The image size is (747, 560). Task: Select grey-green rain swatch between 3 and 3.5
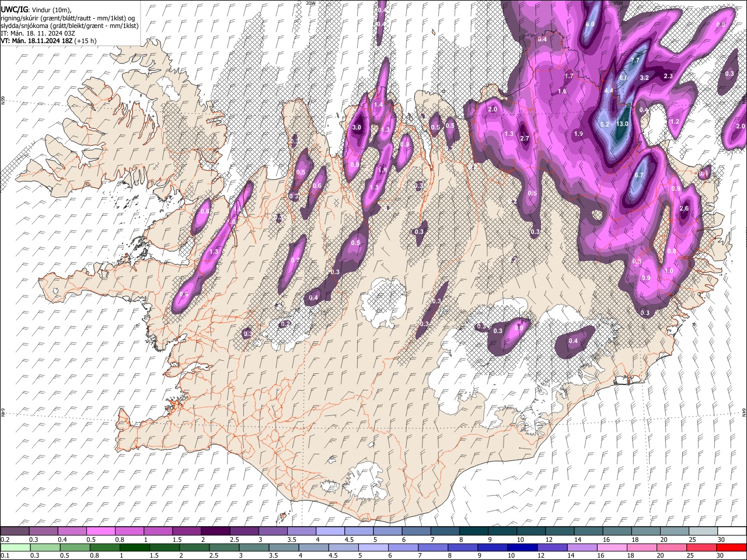coord(254,547)
